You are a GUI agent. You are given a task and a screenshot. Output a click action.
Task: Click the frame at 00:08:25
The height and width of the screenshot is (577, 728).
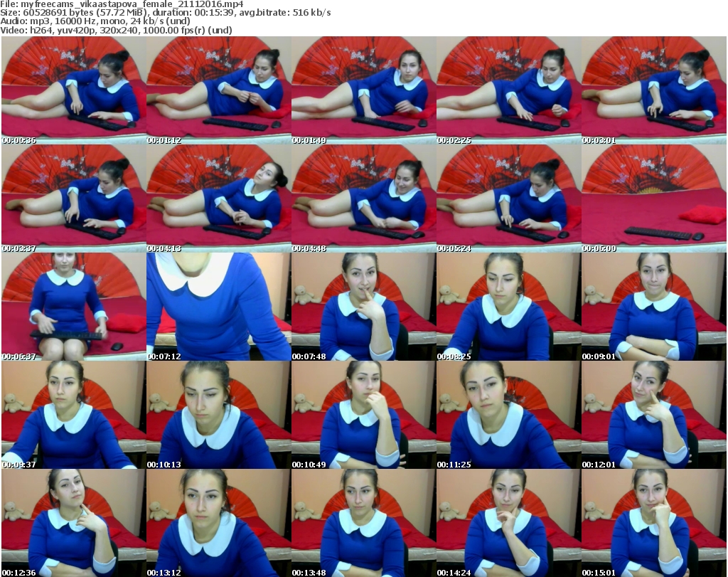point(509,307)
